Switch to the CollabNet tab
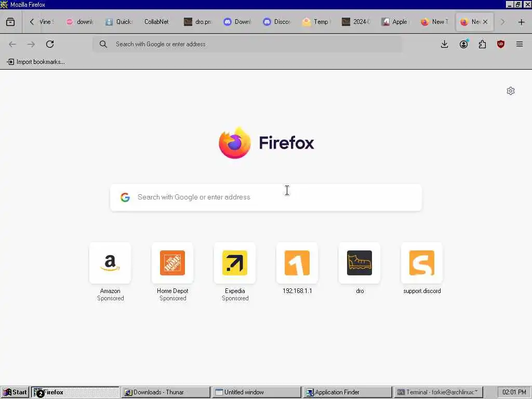The image size is (532, 399). pyautogui.click(x=157, y=22)
